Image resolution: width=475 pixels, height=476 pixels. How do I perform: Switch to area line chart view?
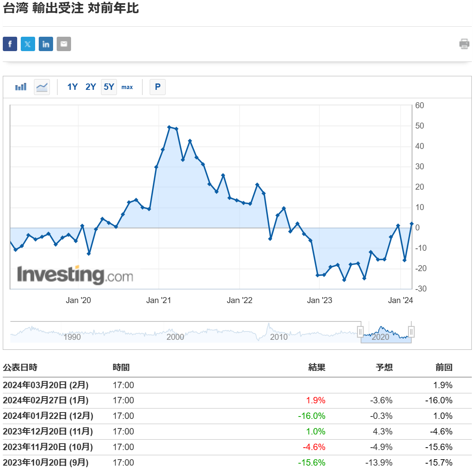point(42,87)
